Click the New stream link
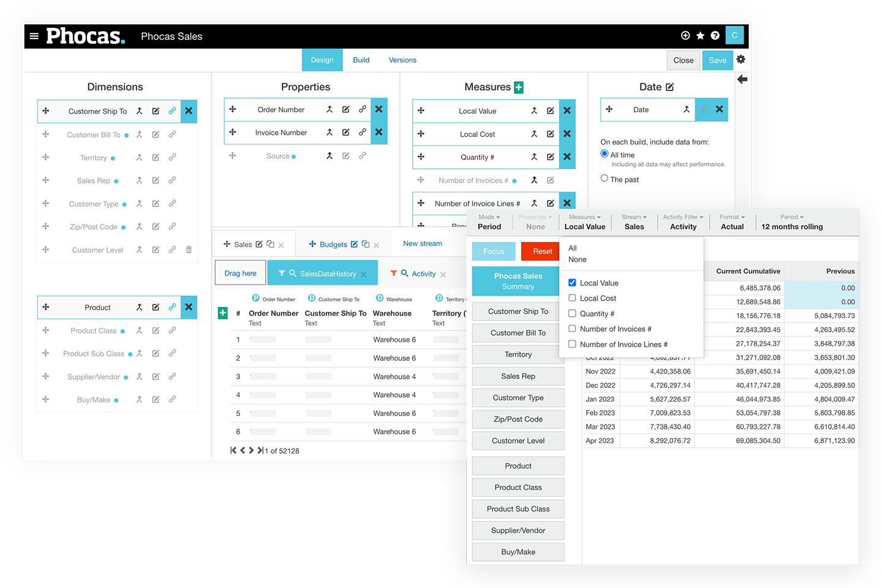 pos(422,243)
